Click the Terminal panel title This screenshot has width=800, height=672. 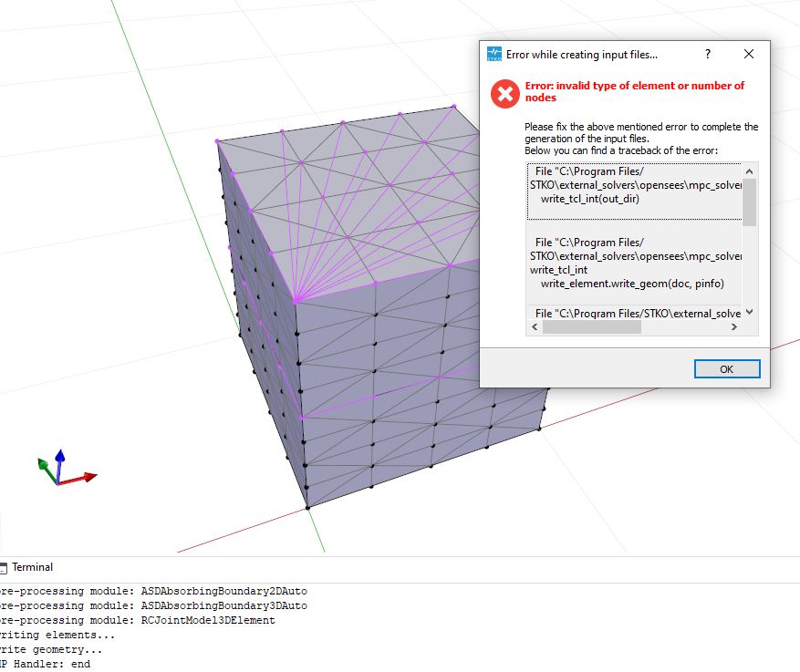coord(32,567)
